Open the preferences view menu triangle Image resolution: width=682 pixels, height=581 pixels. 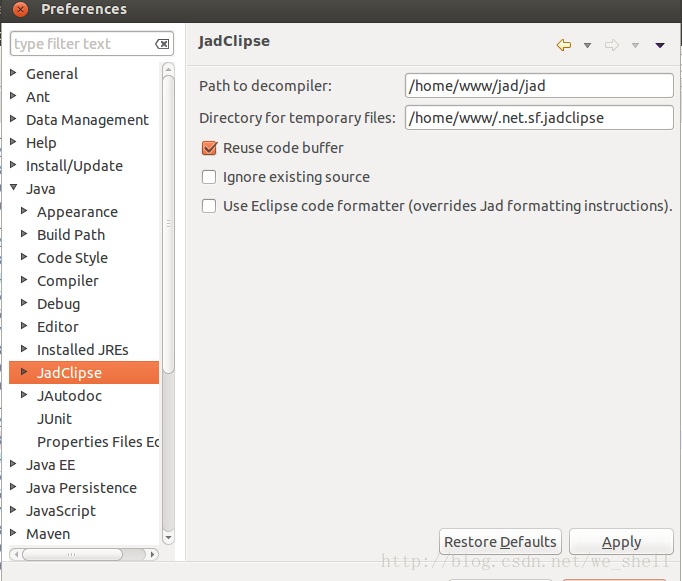660,45
